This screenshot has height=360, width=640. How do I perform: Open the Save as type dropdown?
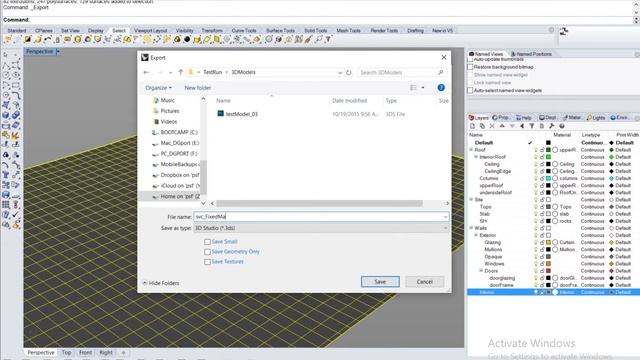(321, 228)
